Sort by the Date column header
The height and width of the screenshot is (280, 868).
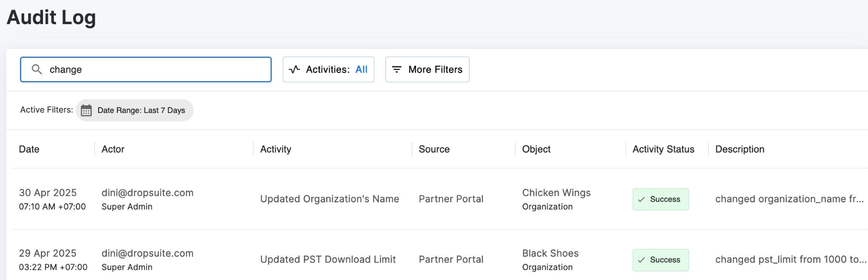point(29,149)
